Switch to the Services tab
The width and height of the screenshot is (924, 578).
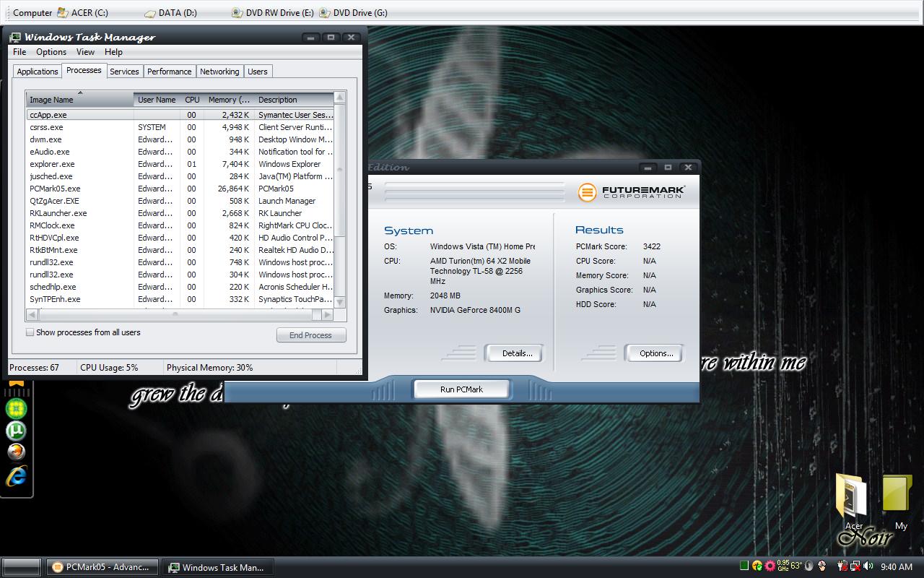(124, 72)
